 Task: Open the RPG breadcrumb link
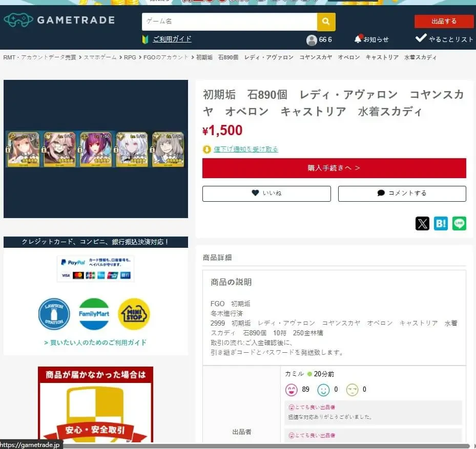(x=130, y=57)
